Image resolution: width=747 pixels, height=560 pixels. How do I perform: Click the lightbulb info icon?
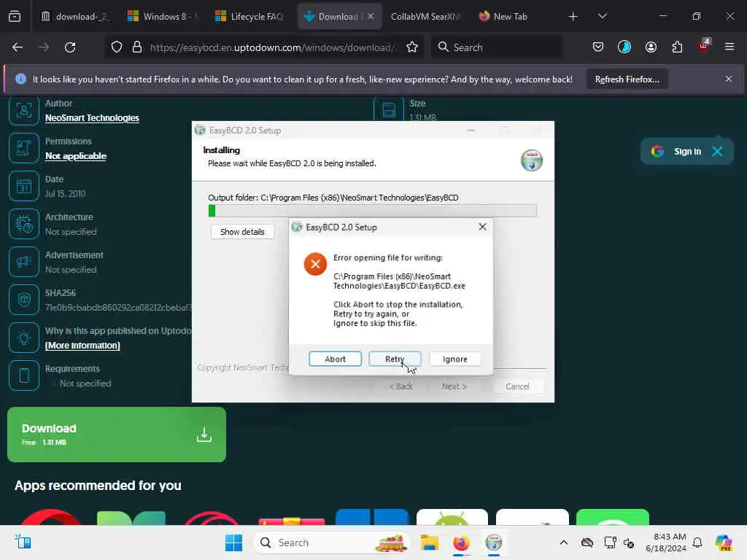tap(24, 338)
